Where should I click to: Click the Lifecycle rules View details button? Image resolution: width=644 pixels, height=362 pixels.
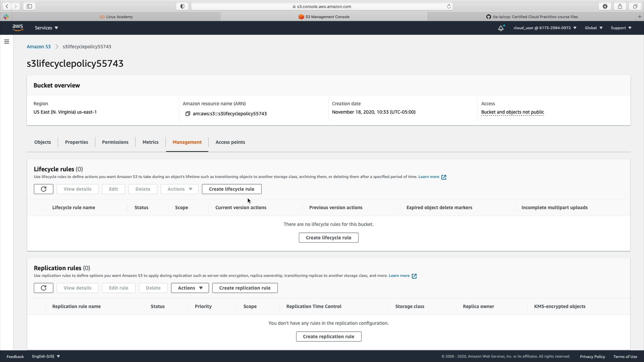(77, 189)
